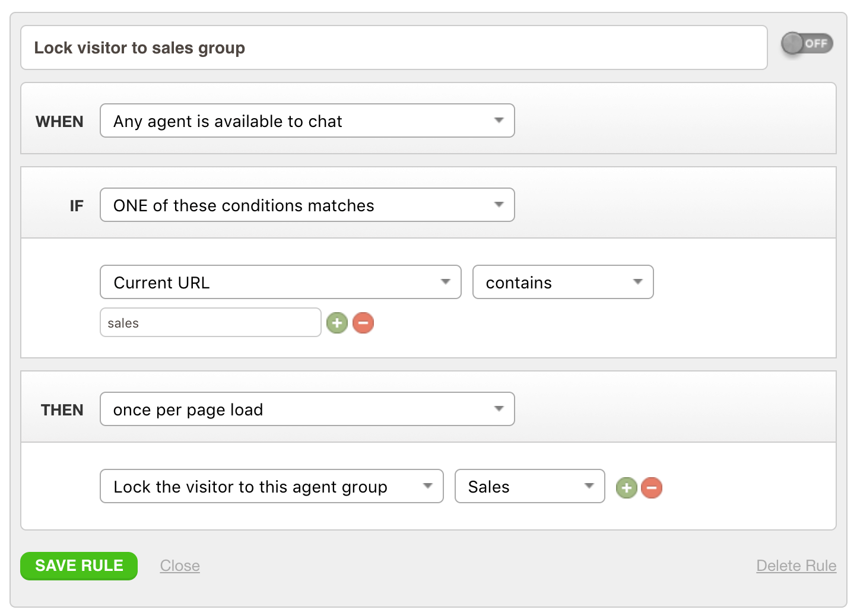This screenshot has height=616, width=857.
Task: Focus the rule name text field
Action: pyautogui.click(x=393, y=47)
